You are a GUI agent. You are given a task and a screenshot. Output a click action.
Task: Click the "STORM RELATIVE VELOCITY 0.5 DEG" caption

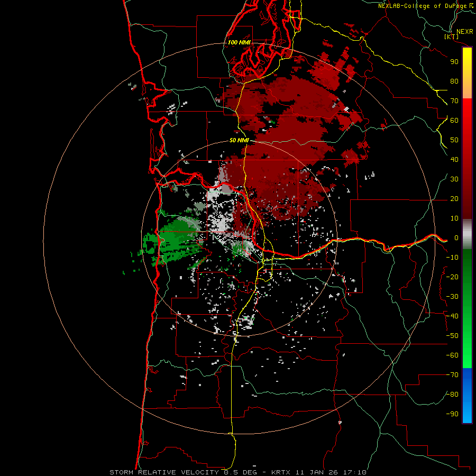pyautogui.click(x=183, y=472)
